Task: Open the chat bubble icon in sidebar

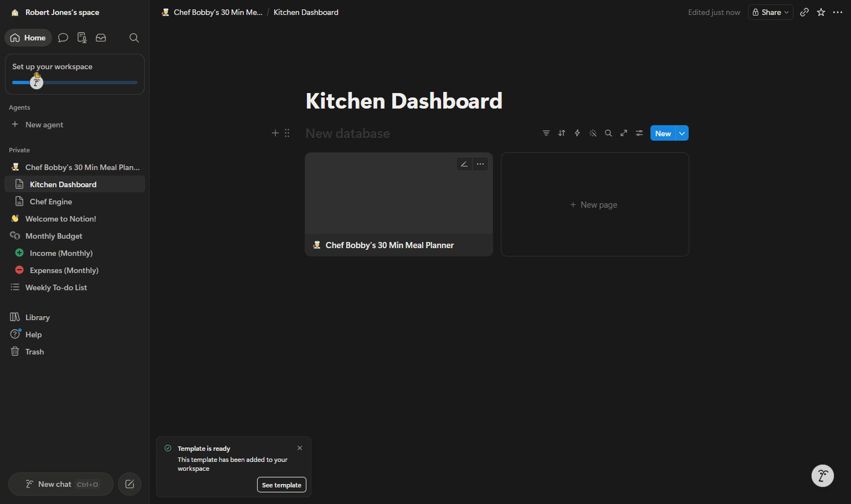Action: click(63, 38)
